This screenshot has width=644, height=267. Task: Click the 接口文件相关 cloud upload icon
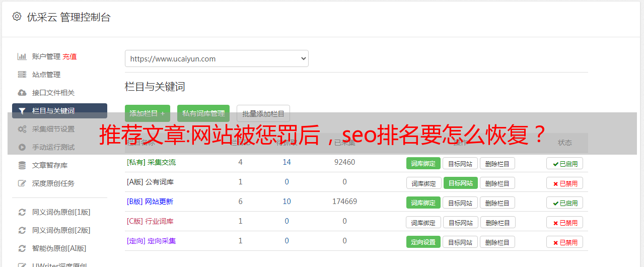[x=22, y=93]
